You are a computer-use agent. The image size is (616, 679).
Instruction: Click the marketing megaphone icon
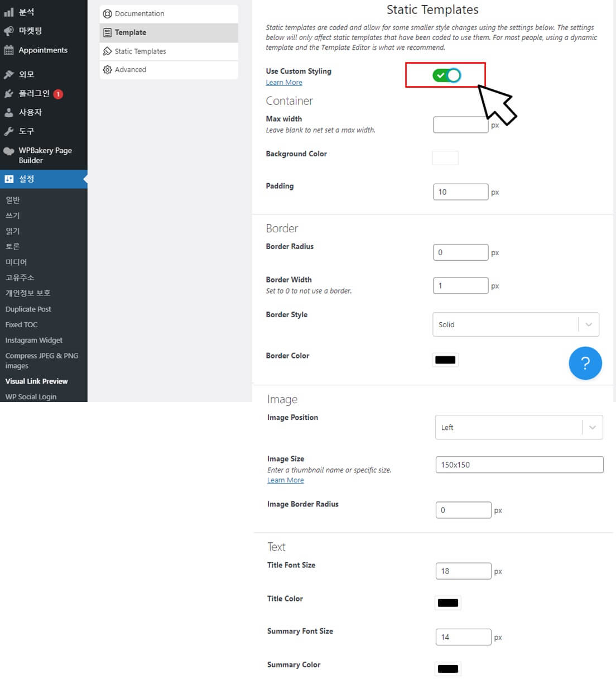click(9, 31)
